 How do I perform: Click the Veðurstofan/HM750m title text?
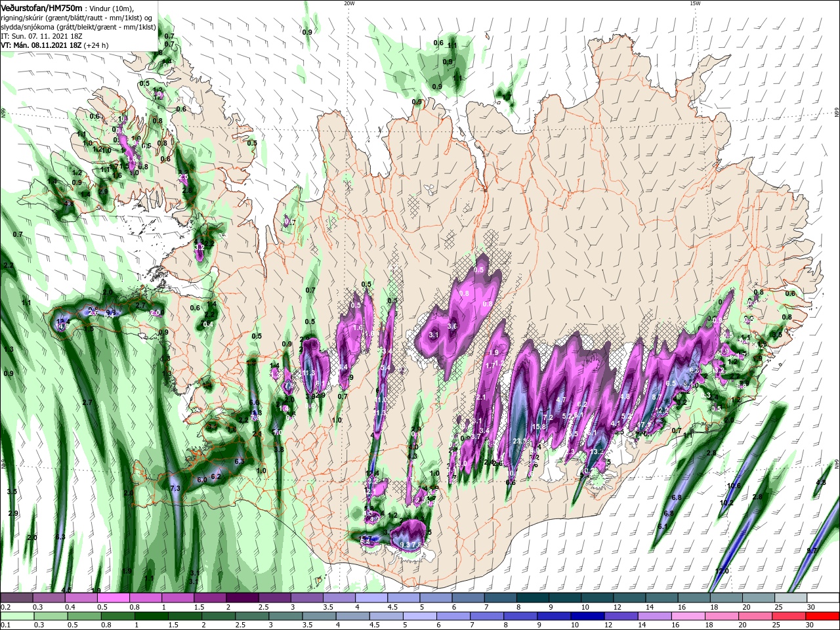41,7
